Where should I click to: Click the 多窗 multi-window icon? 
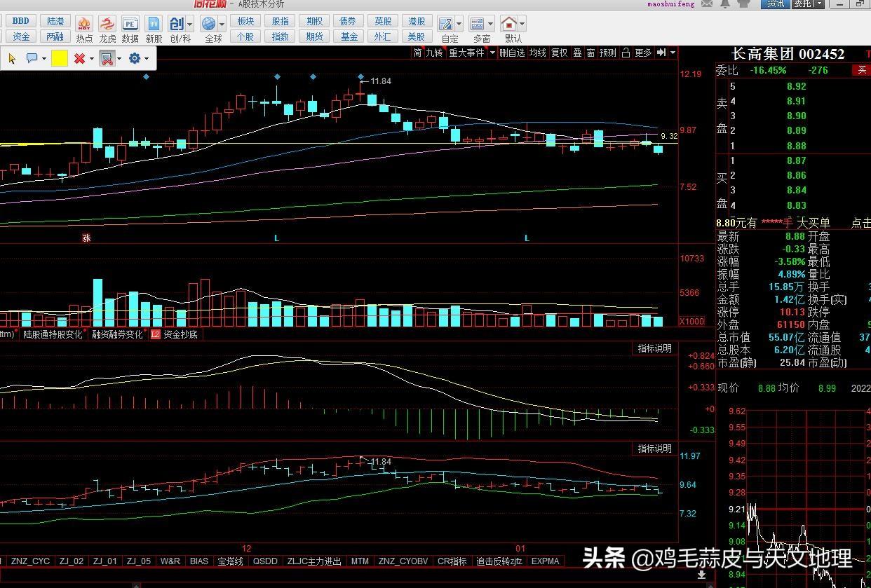tap(477, 25)
